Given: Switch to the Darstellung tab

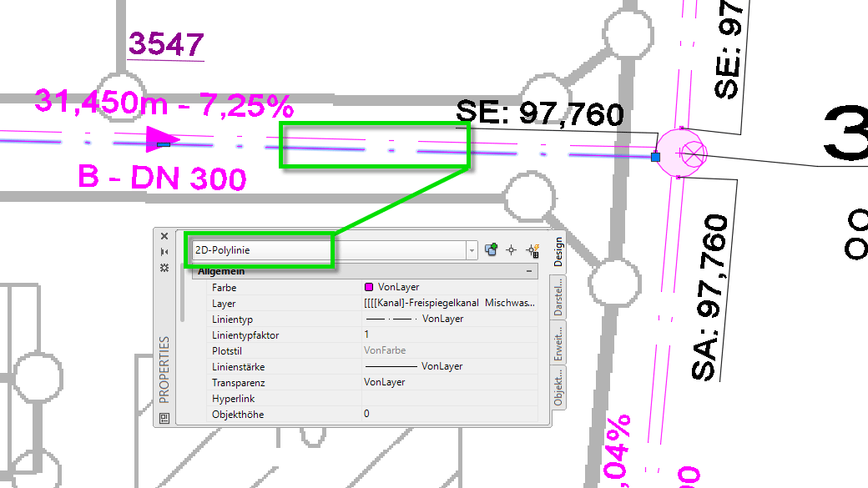Looking at the screenshot, I should (559, 298).
